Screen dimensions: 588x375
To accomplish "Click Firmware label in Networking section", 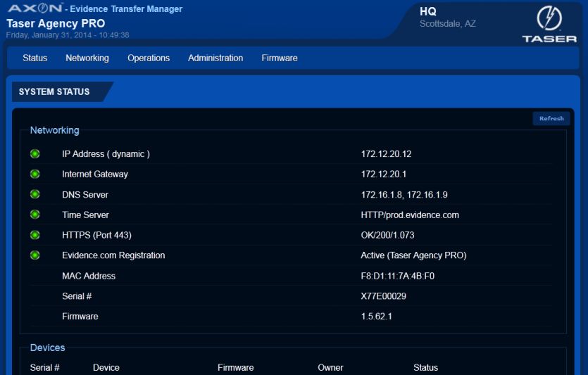I will coord(80,317).
